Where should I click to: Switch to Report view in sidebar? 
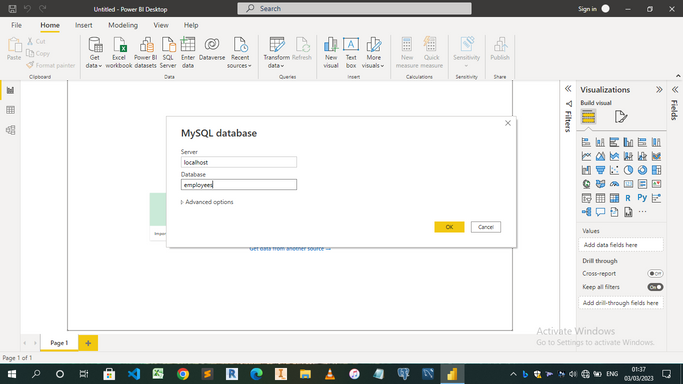pyautogui.click(x=10, y=90)
